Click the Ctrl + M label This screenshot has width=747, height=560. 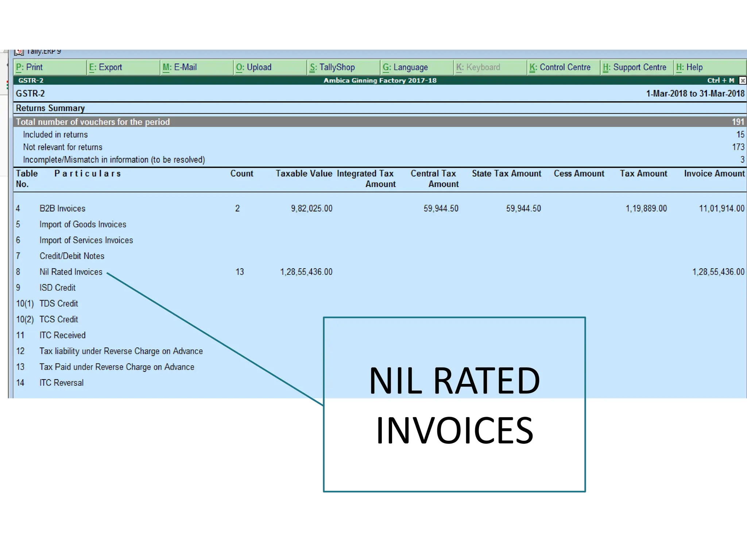[x=721, y=81]
